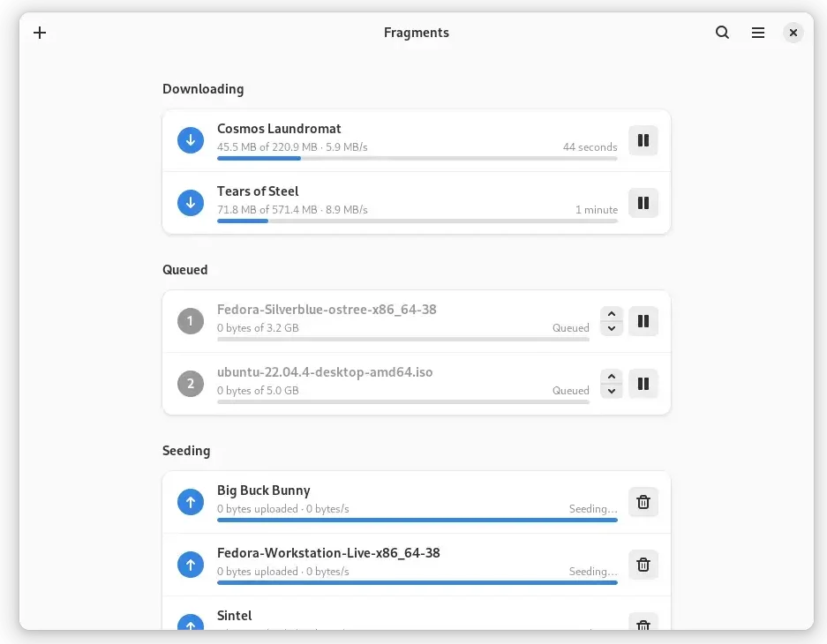This screenshot has height=644, width=827.
Task: Click the Fedora-Silverblue empty progress bar
Action: [403, 339]
